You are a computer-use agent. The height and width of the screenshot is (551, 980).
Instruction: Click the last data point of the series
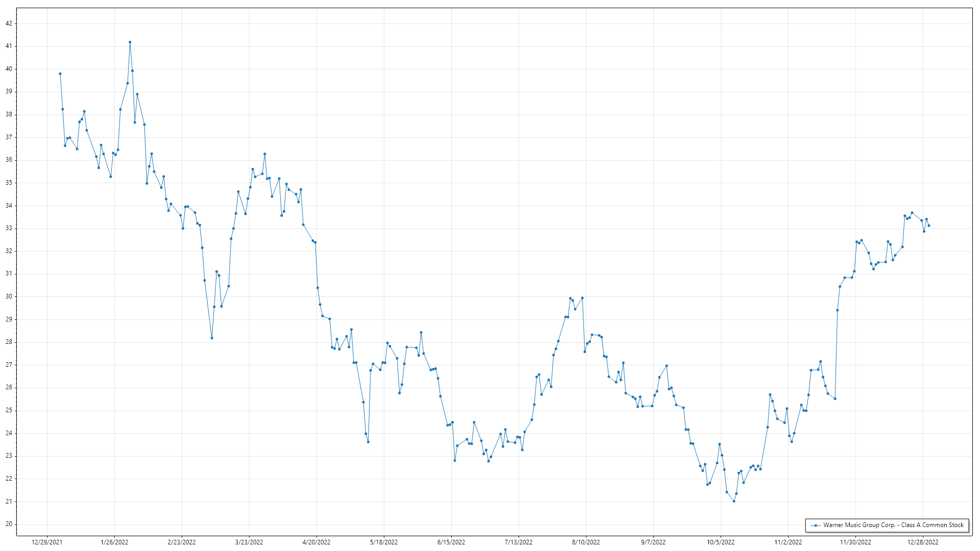point(929,226)
